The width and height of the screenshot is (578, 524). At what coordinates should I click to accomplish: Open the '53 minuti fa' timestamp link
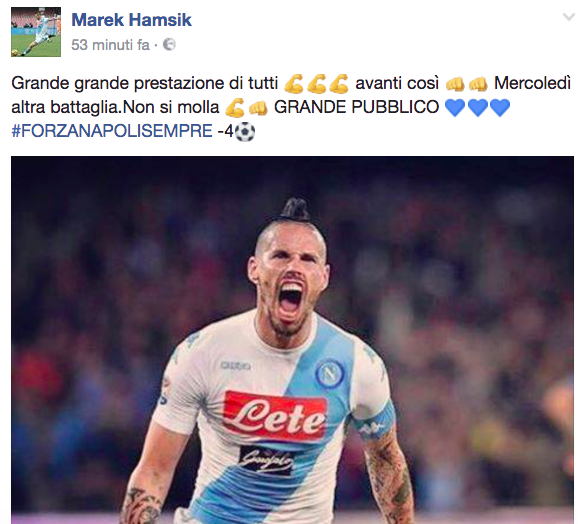pos(111,45)
